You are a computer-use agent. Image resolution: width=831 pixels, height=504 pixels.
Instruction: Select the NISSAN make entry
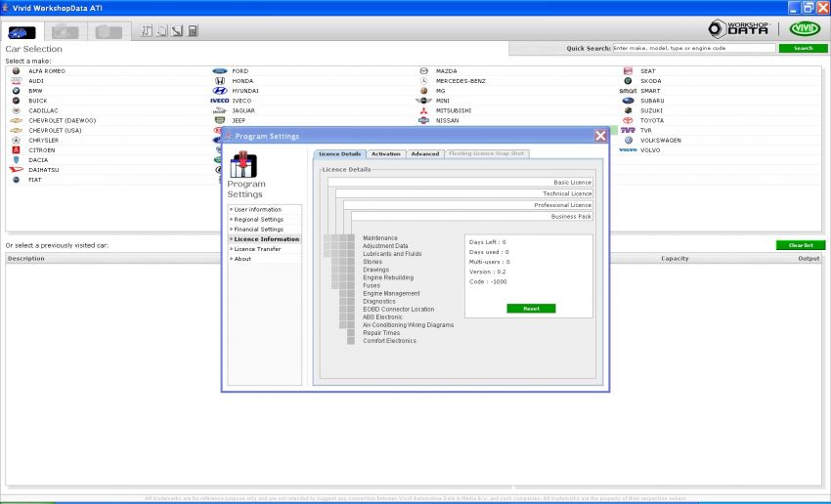448,121
